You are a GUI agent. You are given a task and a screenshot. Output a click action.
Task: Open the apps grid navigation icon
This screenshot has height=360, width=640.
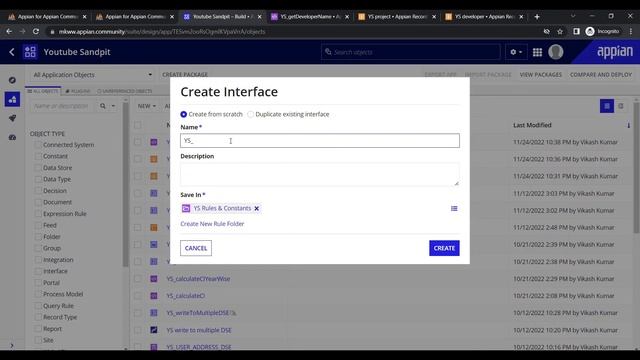click(537, 52)
